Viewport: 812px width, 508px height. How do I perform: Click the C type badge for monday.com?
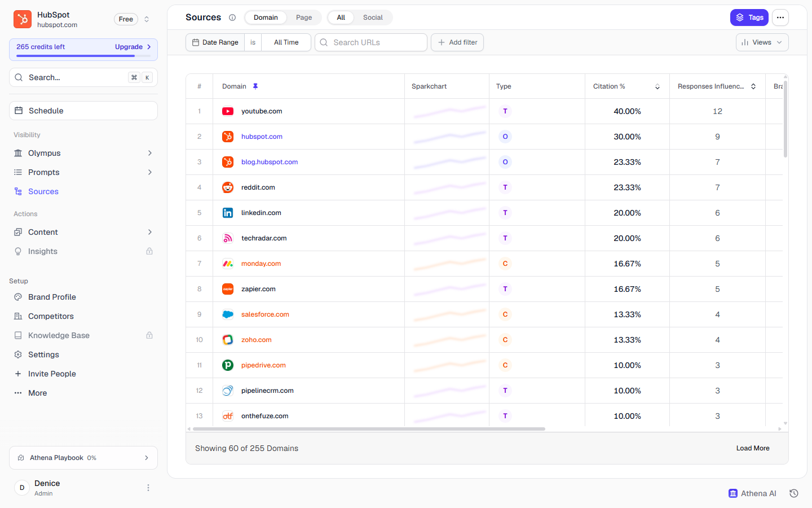click(505, 264)
